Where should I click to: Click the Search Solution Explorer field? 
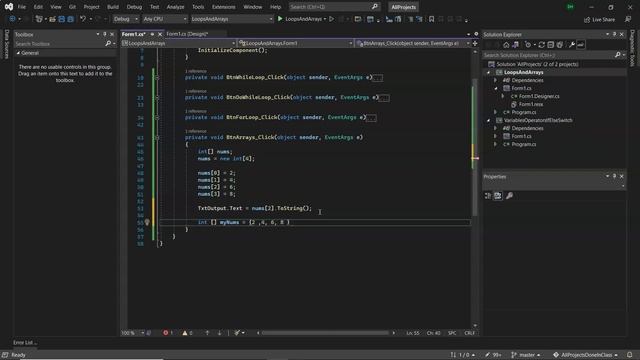click(x=549, y=55)
